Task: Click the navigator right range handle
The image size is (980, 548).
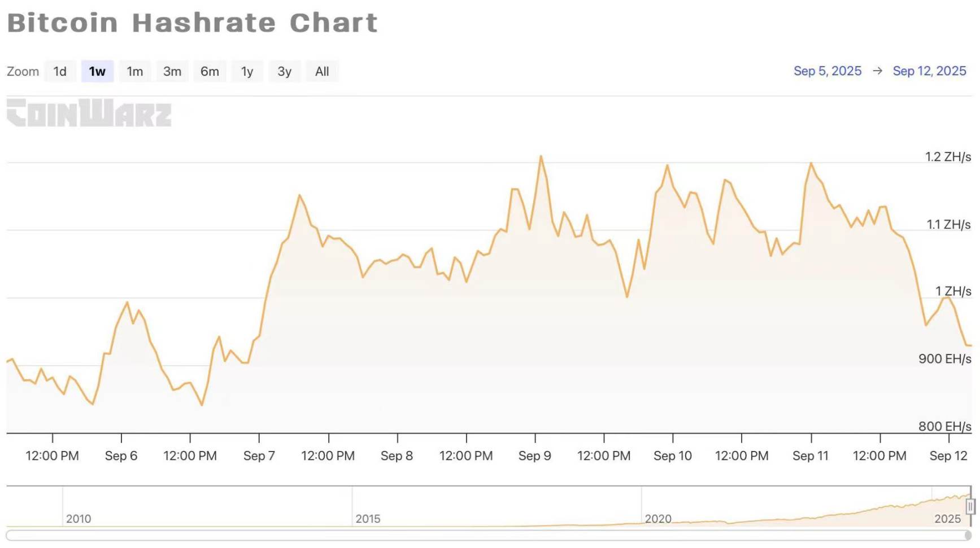Action: [x=970, y=506]
